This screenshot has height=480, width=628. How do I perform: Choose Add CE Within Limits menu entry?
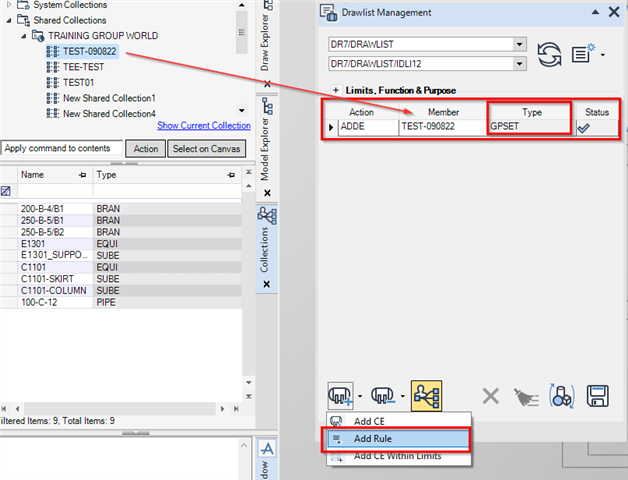pyautogui.click(x=398, y=456)
